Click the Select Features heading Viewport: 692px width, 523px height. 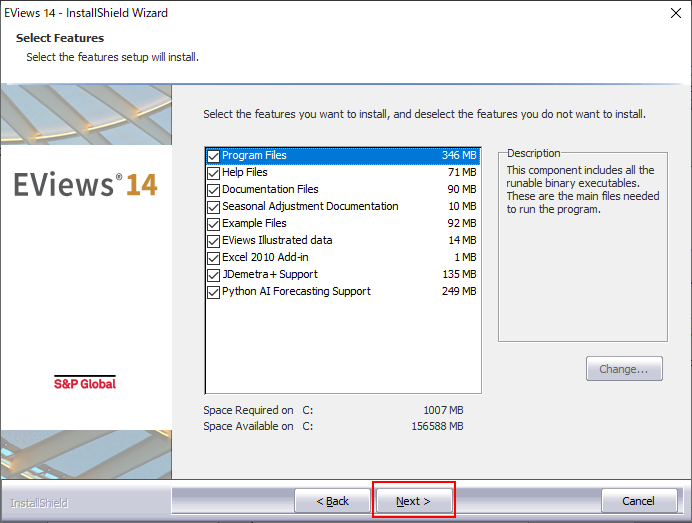[60, 38]
